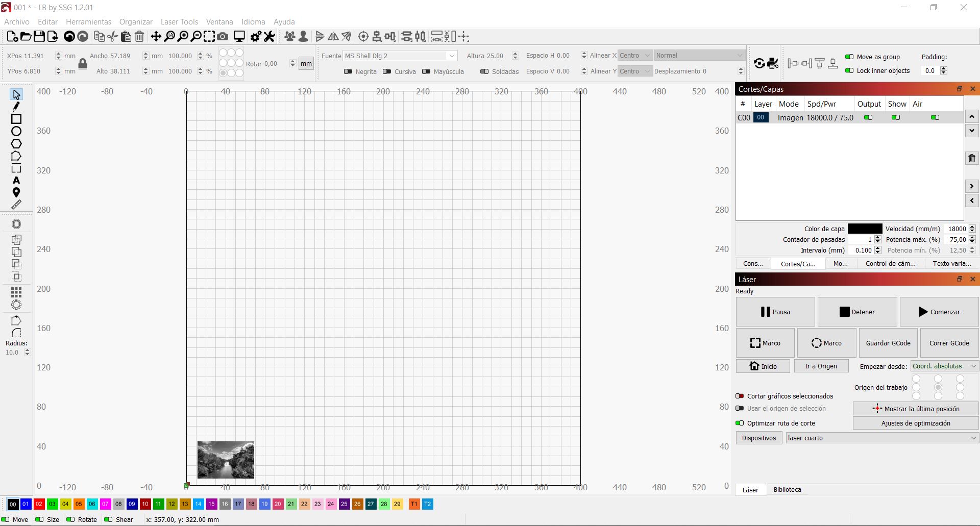Expand the Empezar desde dropdown
This screenshot has height=526, width=980.
click(944, 366)
